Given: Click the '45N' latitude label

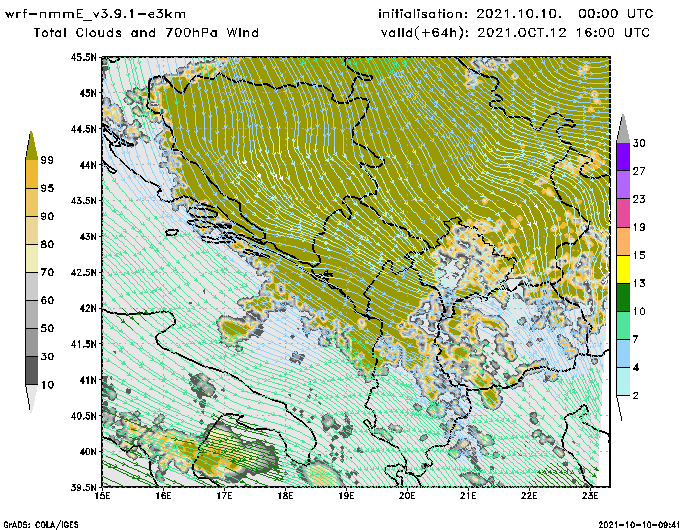Looking at the screenshot, I should click(x=88, y=93).
